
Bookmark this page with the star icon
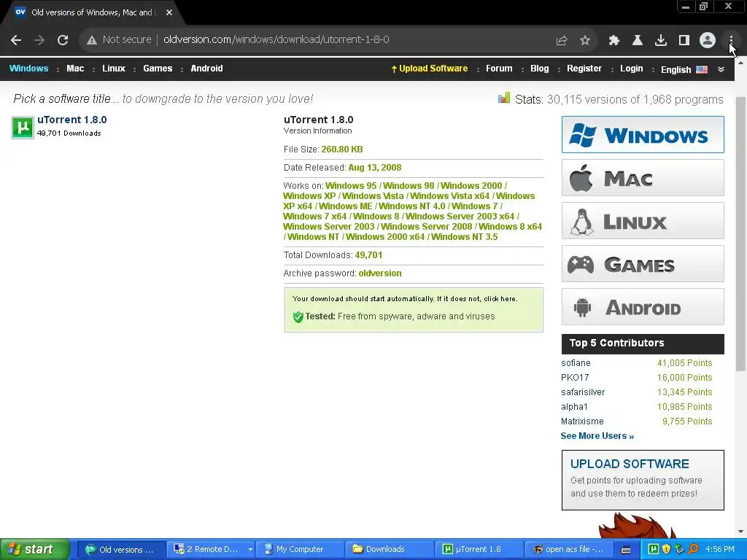pyautogui.click(x=585, y=41)
